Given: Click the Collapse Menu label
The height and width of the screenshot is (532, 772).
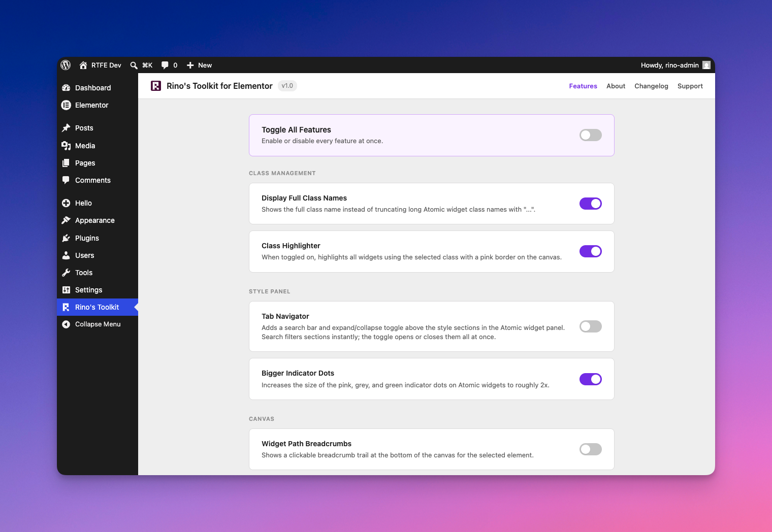Looking at the screenshot, I should [x=98, y=324].
